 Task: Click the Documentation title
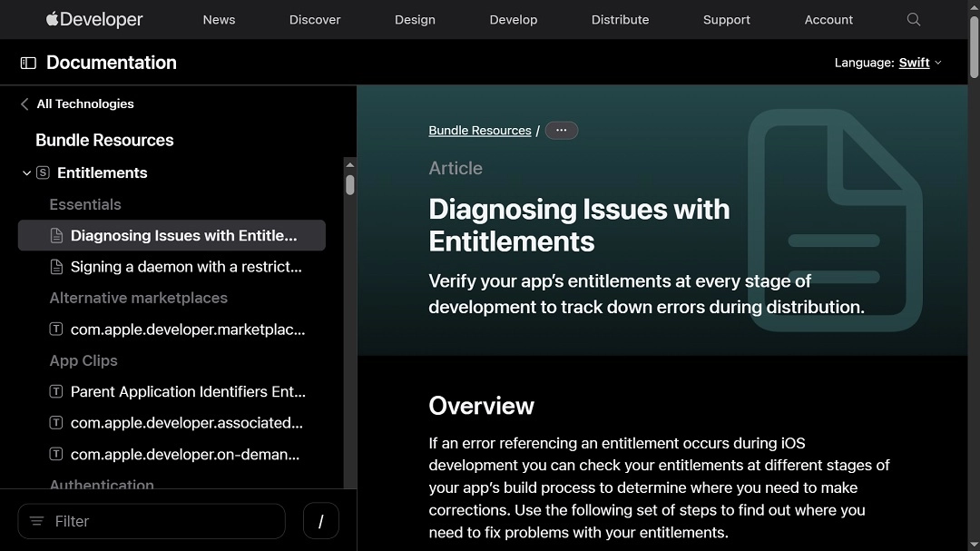pos(112,63)
